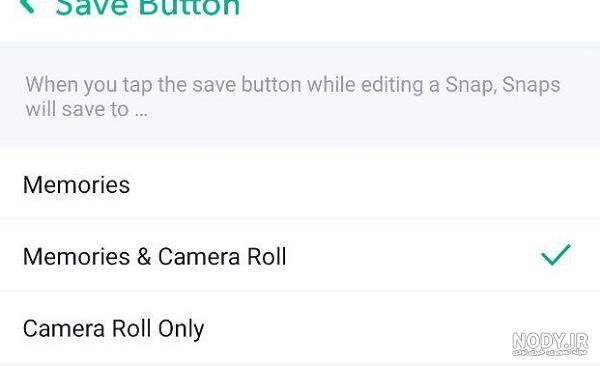Viewport: 600px width, 366px height.
Task: Tap 'will save to ...' line of description
Action: 86,109
